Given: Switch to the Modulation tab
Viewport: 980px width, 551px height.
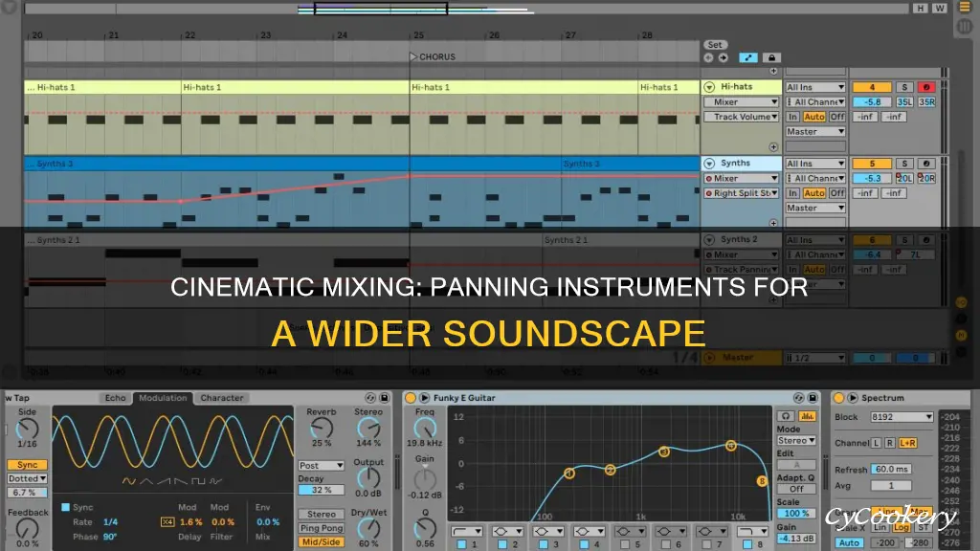Looking at the screenshot, I should (x=163, y=398).
